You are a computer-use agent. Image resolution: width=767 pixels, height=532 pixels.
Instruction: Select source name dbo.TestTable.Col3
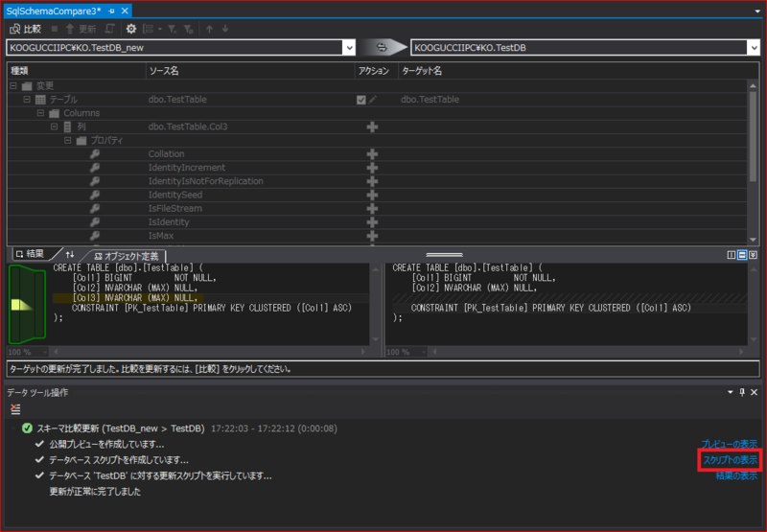(188, 127)
